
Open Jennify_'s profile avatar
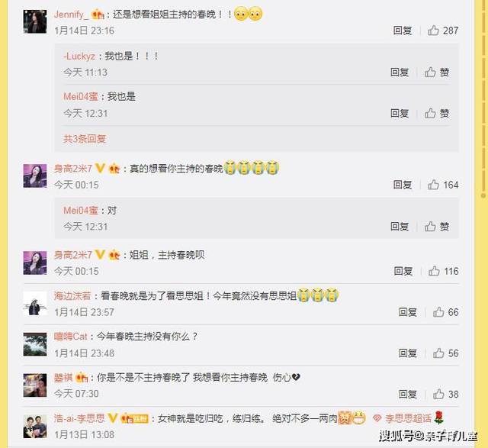pyautogui.click(x=35, y=21)
